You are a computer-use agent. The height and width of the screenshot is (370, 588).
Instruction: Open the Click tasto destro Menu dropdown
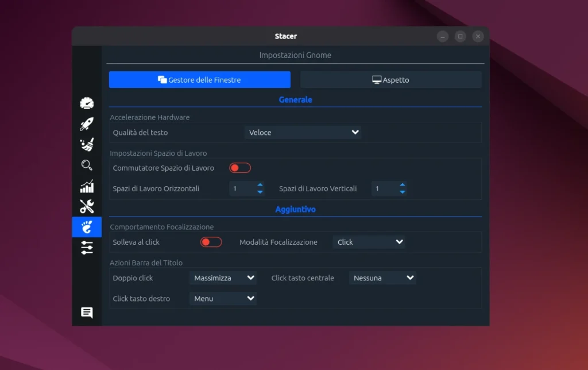tap(223, 298)
